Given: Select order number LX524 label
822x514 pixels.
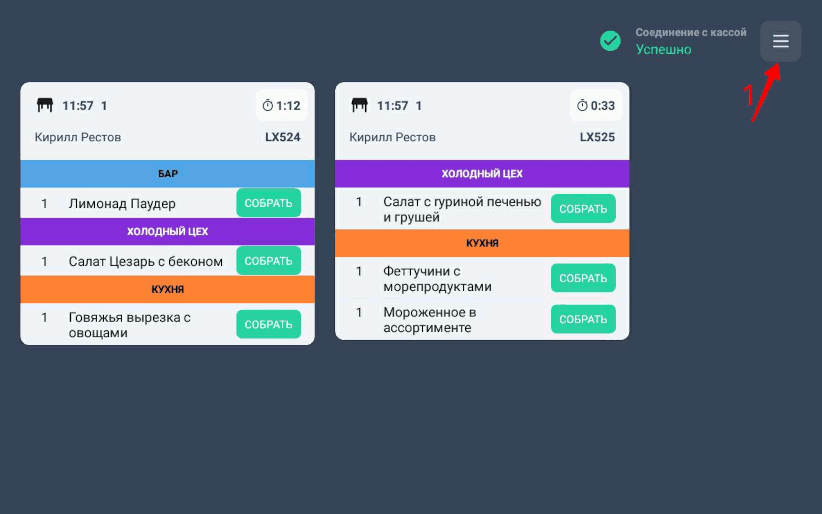Looking at the screenshot, I should 282,137.
